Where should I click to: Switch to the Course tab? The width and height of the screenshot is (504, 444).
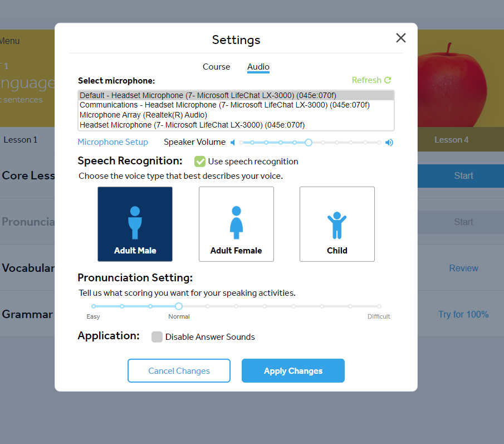pyautogui.click(x=216, y=67)
